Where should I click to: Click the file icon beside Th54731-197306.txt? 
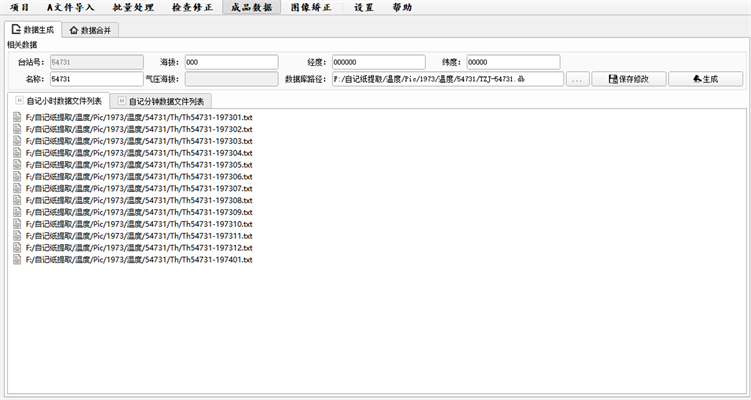(17, 177)
